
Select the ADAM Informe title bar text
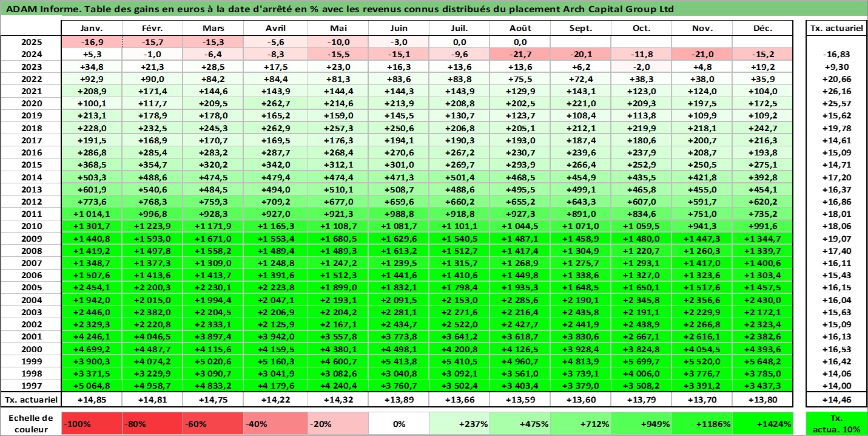coord(339,9)
